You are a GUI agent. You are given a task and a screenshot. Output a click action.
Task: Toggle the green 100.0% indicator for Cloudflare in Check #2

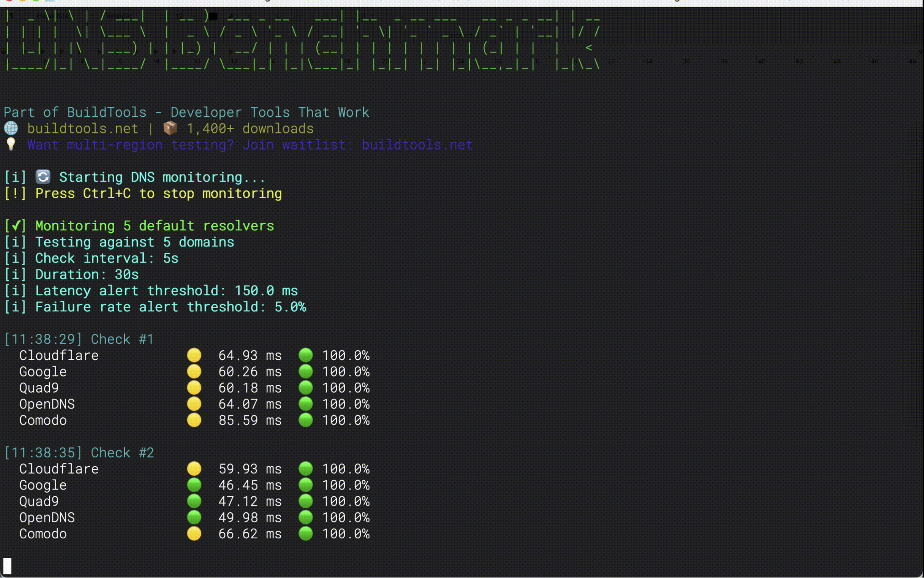(306, 468)
